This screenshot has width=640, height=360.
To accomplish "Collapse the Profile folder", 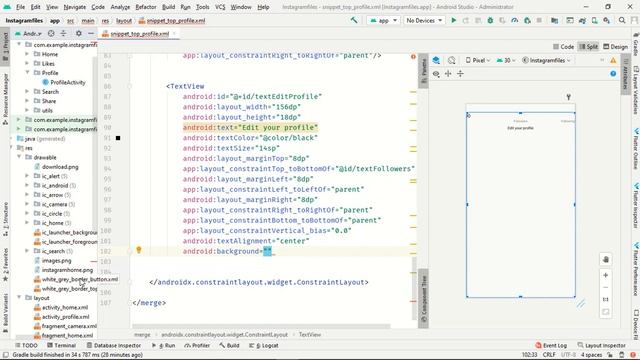I will tap(27, 73).
